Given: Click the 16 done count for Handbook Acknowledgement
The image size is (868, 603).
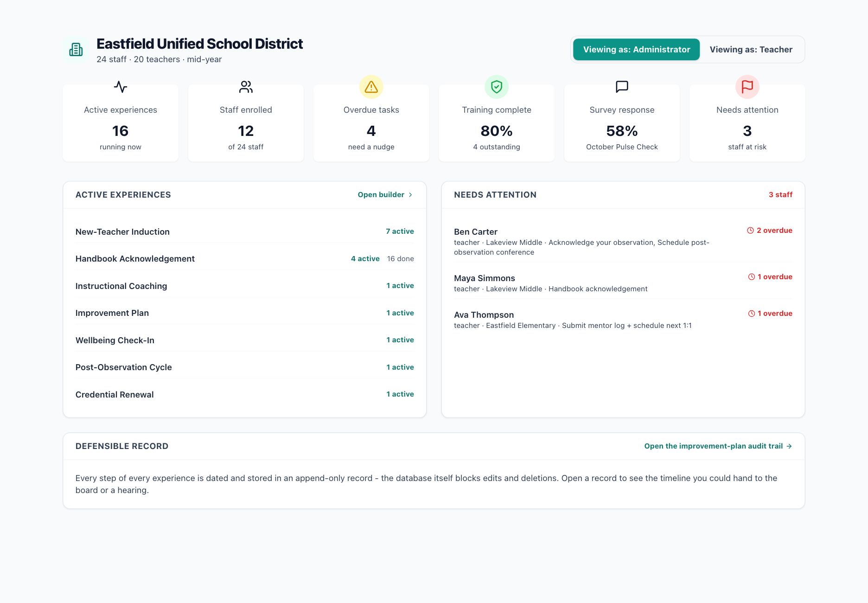Looking at the screenshot, I should coord(401,259).
